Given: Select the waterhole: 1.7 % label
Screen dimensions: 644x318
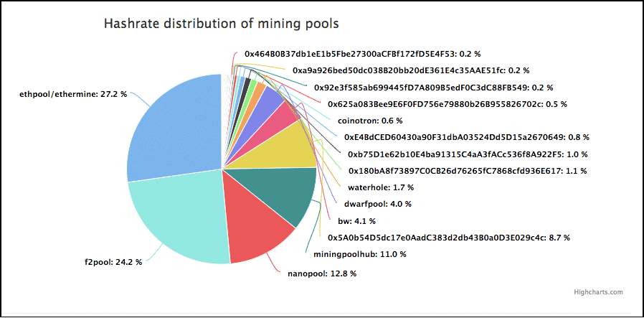Looking at the screenshot, I should 381,187.
